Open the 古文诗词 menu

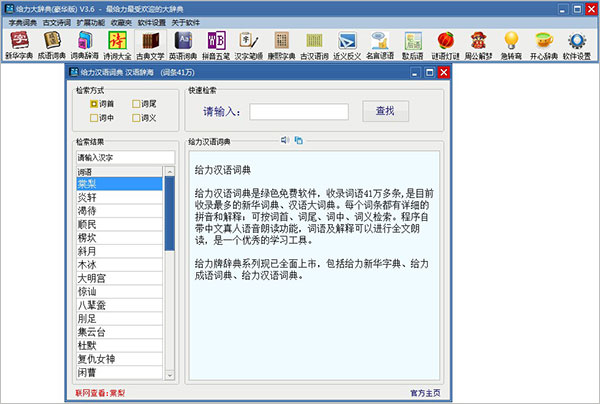tap(57, 23)
